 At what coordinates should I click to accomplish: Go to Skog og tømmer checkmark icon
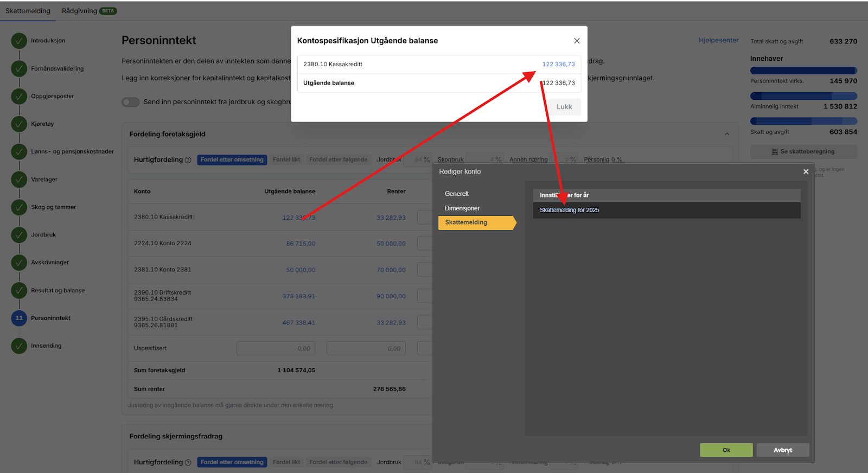click(x=19, y=207)
